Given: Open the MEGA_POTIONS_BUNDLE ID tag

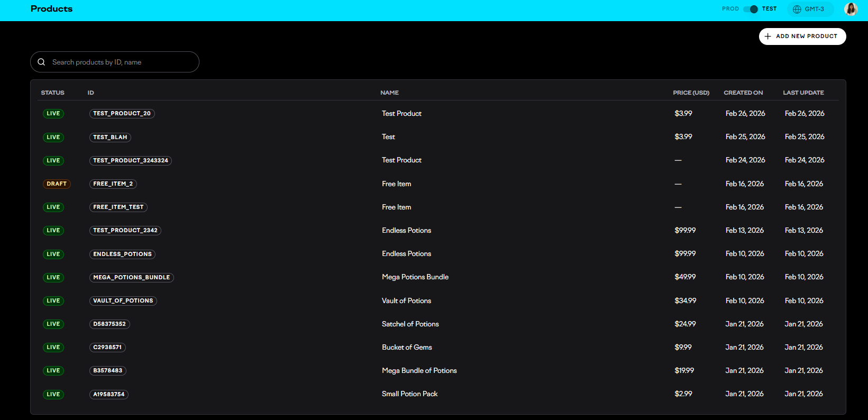Looking at the screenshot, I should [131, 278].
